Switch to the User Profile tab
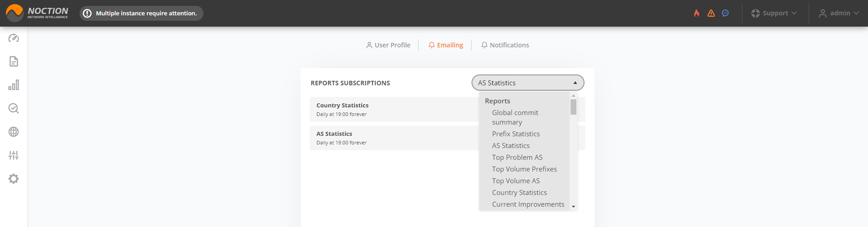The width and height of the screenshot is (868, 227). pos(388,45)
